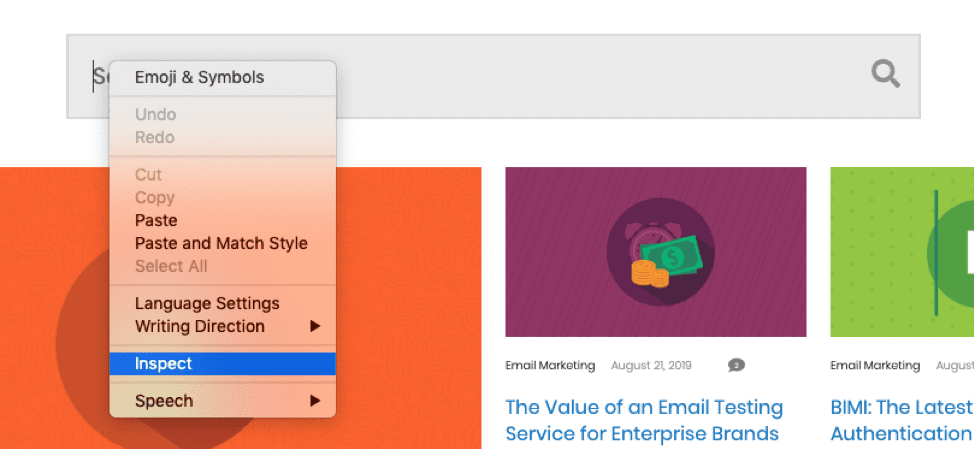Open the green BIMI article thumbnail

pos(902,252)
